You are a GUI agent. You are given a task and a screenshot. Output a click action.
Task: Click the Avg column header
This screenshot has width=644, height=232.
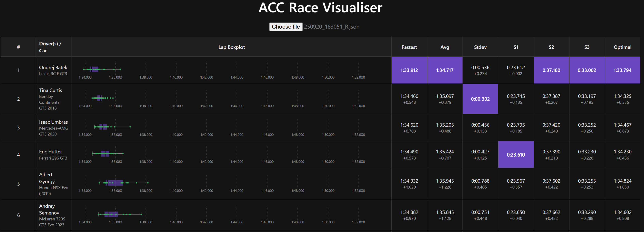click(x=445, y=47)
